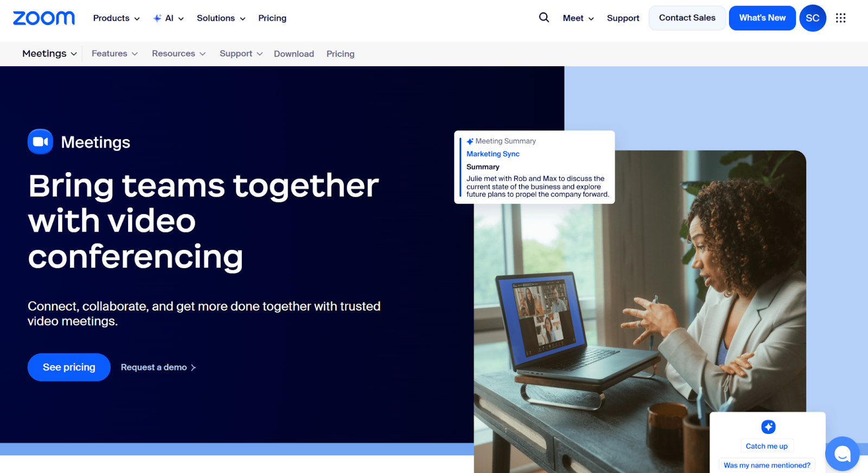Click the Was my name mentioned? chip
The image size is (868, 473).
pos(767,465)
